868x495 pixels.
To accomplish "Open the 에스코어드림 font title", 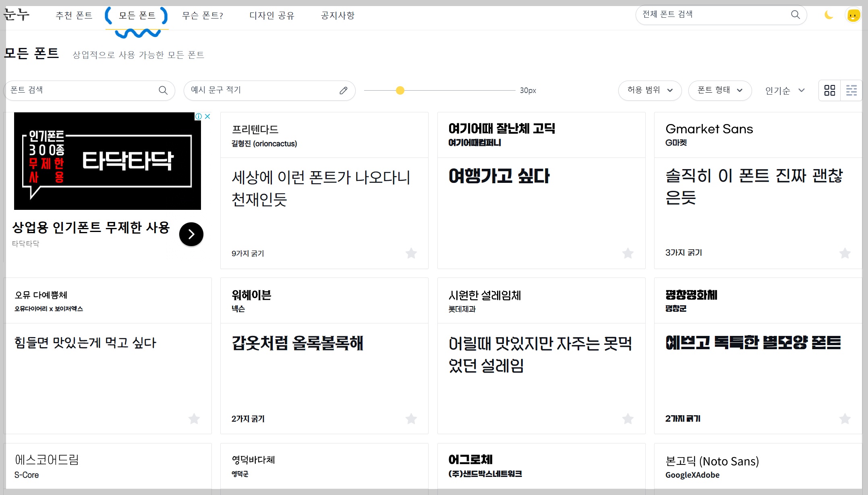I will tap(47, 460).
